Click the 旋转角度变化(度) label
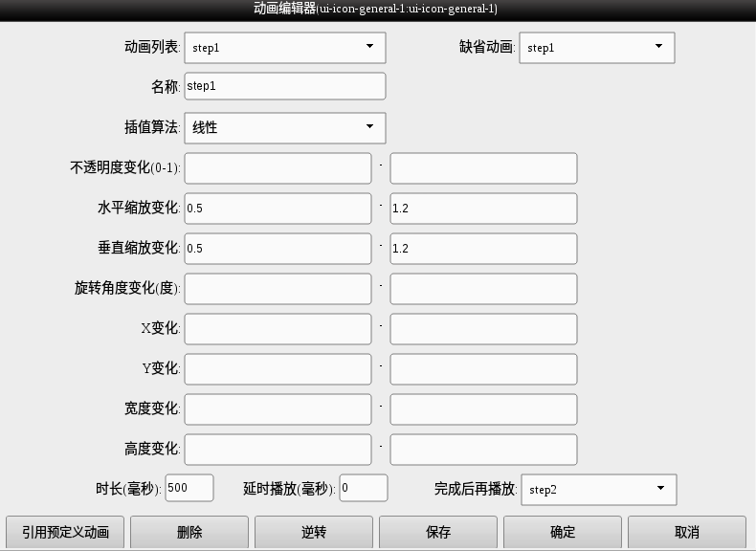Image resolution: width=756 pixels, height=551 pixels. (x=127, y=288)
